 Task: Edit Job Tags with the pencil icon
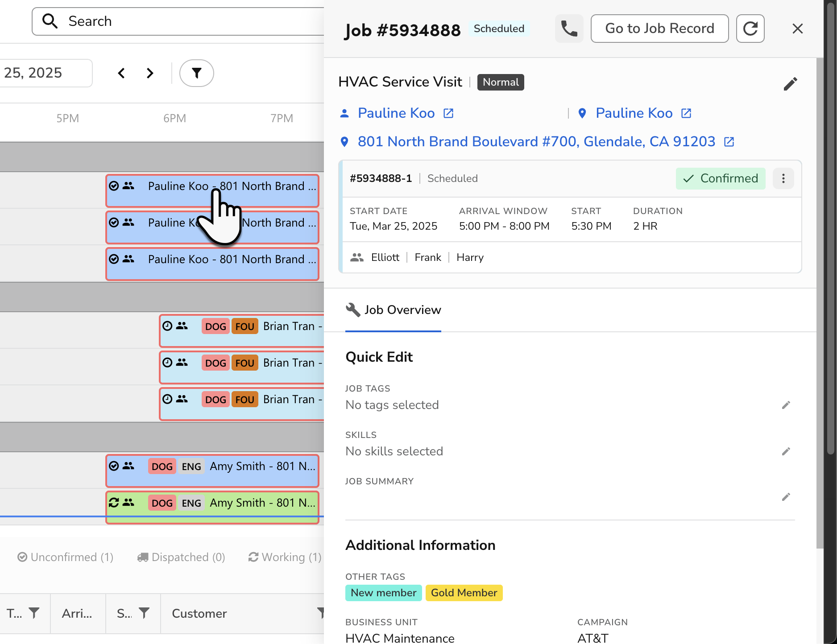[786, 405]
